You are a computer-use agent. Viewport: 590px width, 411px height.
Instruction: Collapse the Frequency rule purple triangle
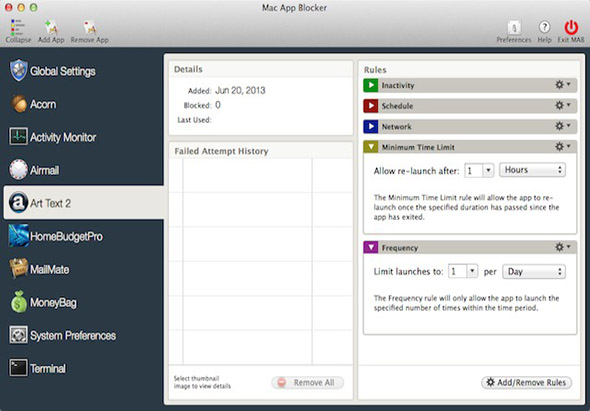371,247
